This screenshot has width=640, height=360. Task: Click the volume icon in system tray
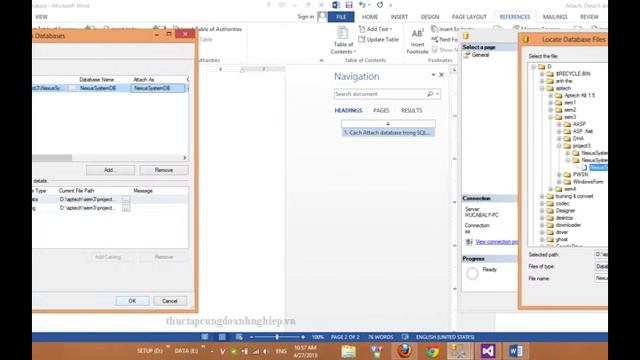tap(266, 351)
